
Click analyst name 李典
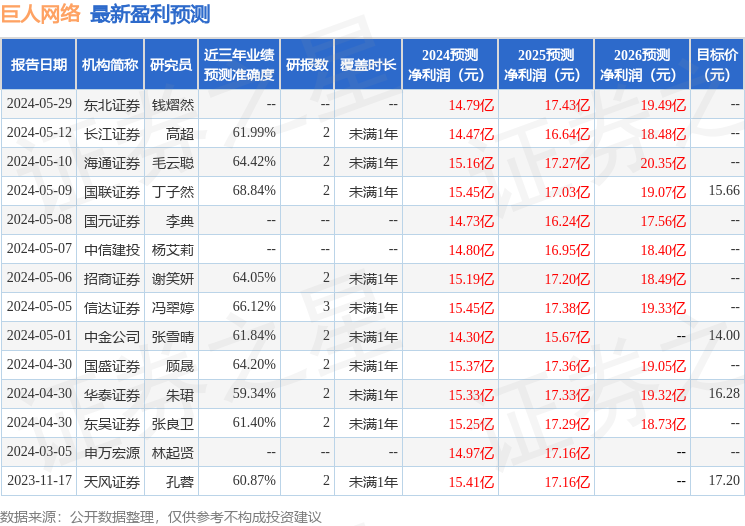[x=180, y=221]
